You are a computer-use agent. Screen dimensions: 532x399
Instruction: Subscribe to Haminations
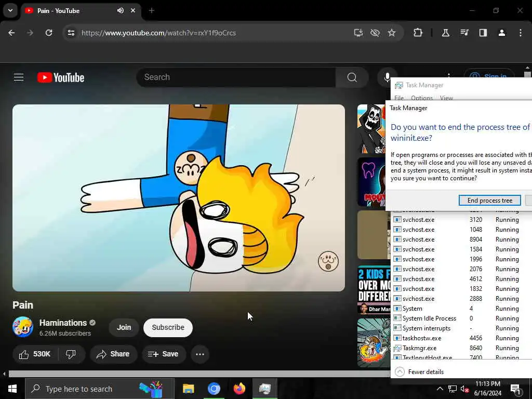(168, 327)
